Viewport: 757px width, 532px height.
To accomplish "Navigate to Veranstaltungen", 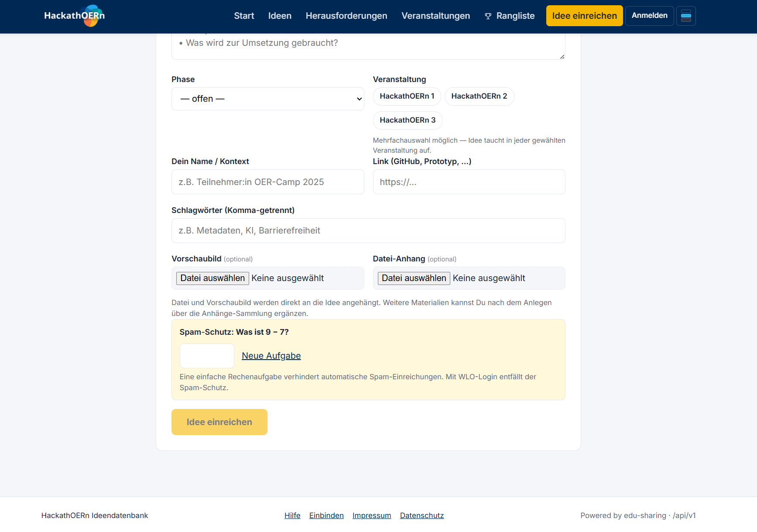I will (435, 16).
